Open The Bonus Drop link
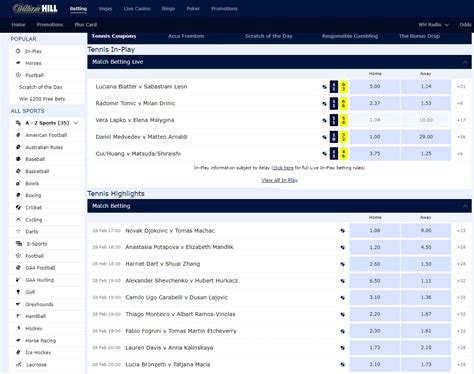The height and width of the screenshot is (374, 474). pos(419,36)
